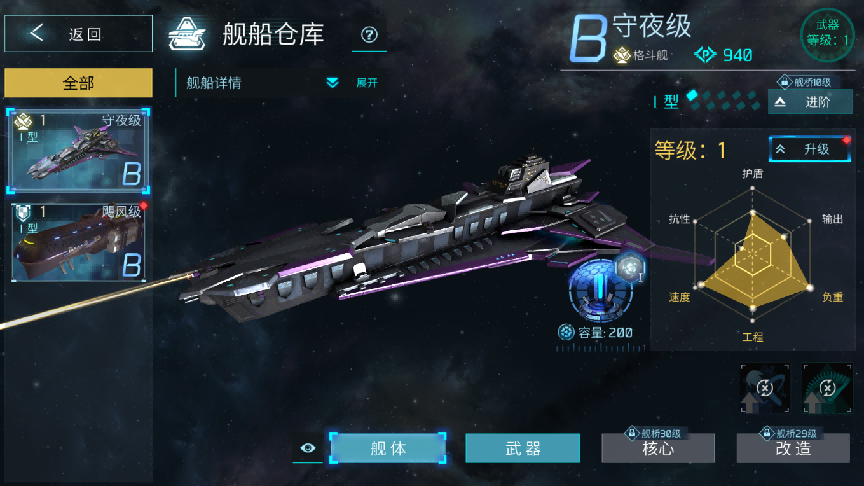This screenshot has width=864, height=486.
Task: Select the 全部 filter
Action: [78, 83]
